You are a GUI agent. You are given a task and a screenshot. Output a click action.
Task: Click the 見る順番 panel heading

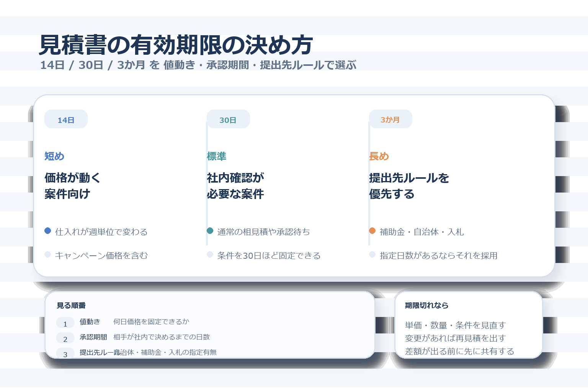pos(71,305)
